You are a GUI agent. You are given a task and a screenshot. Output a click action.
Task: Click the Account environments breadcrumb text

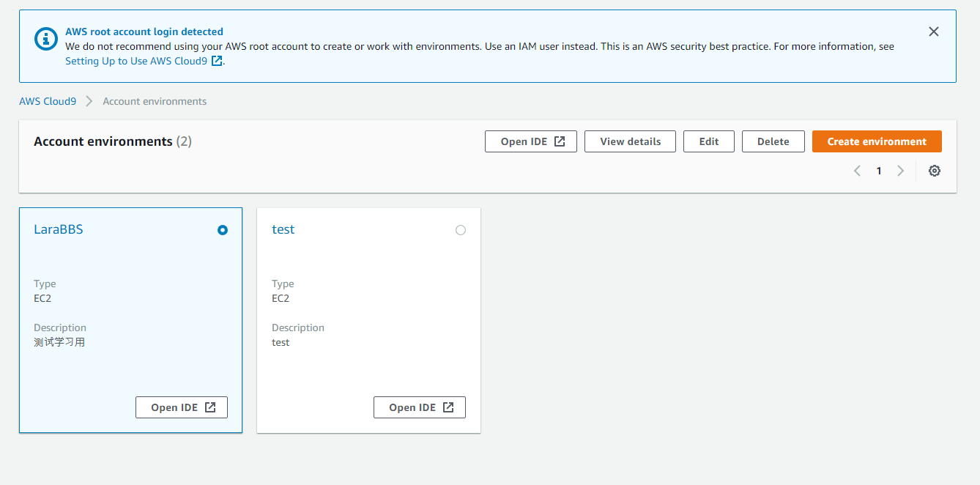(155, 101)
